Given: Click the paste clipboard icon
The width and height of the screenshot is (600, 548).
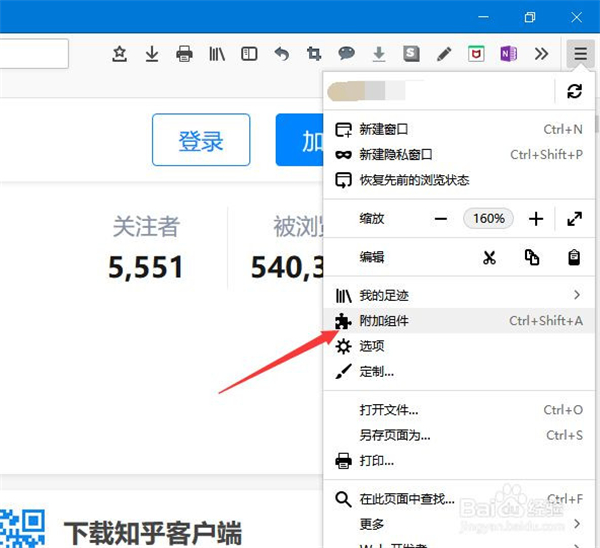Looking at the screenshot, I should 574,257.
